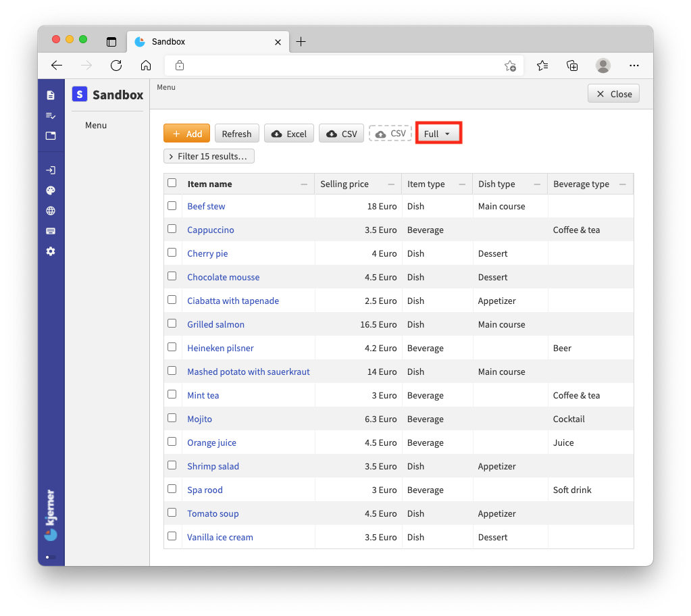691x616 pixels.
Task: Click the Refresh button
Action: point(236,134)
